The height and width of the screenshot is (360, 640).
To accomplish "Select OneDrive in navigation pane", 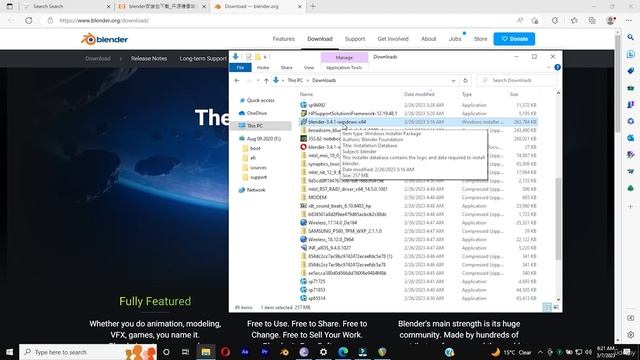I will coord(257,113).
